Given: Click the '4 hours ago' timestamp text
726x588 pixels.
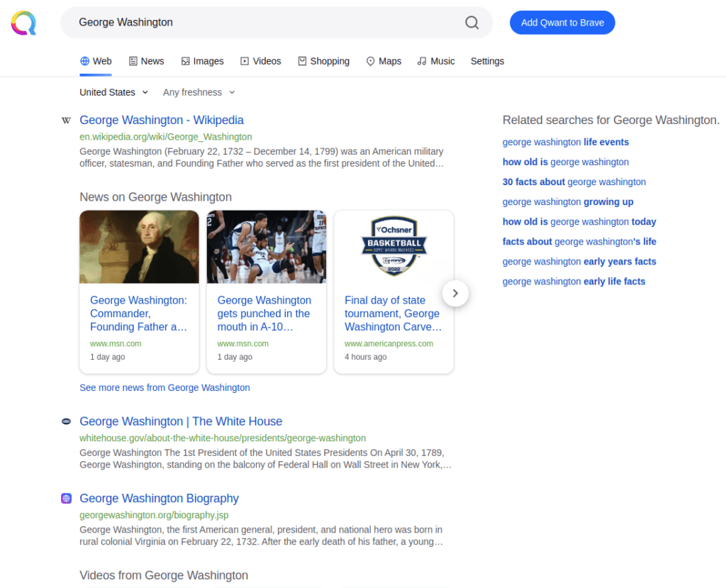Looking at the screenshot, I should [x=366, y=357].
